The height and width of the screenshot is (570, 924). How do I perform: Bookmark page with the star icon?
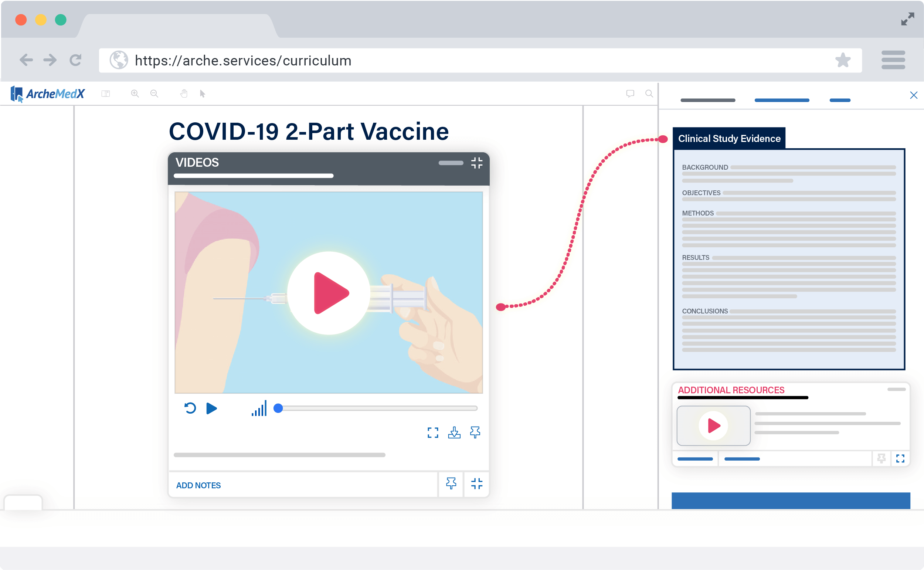click(843, 60)
